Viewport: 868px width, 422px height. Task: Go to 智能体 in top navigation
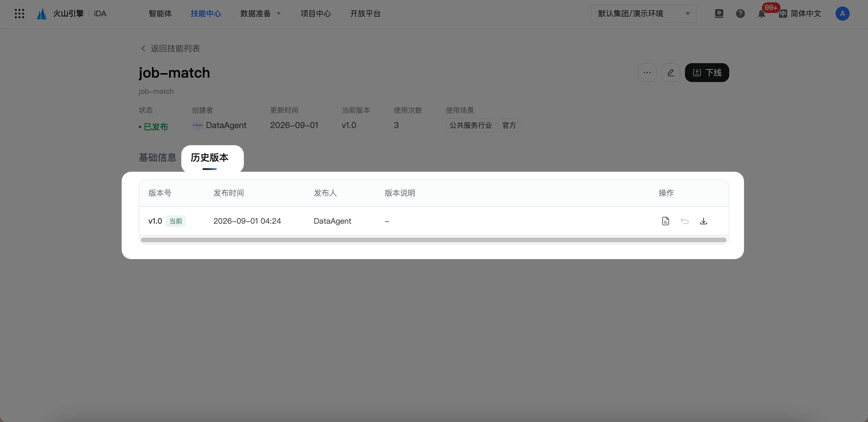point(160,14)
